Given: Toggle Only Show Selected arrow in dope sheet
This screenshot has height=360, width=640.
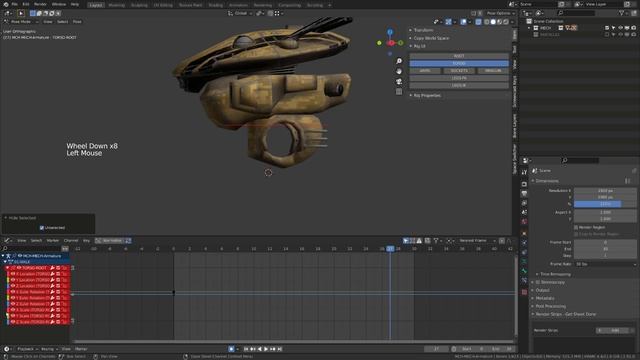Looking at the screenshot, I should click(x=406, y=241).
